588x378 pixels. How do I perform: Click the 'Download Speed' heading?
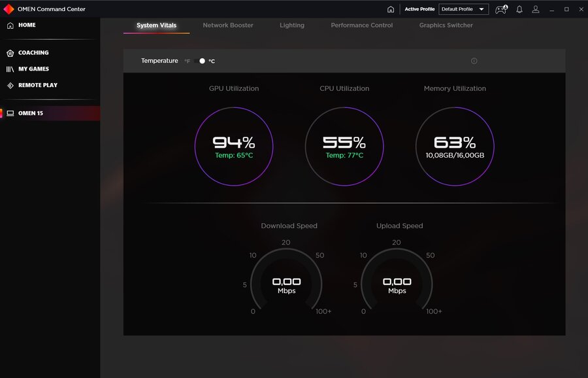coord(289,226)
